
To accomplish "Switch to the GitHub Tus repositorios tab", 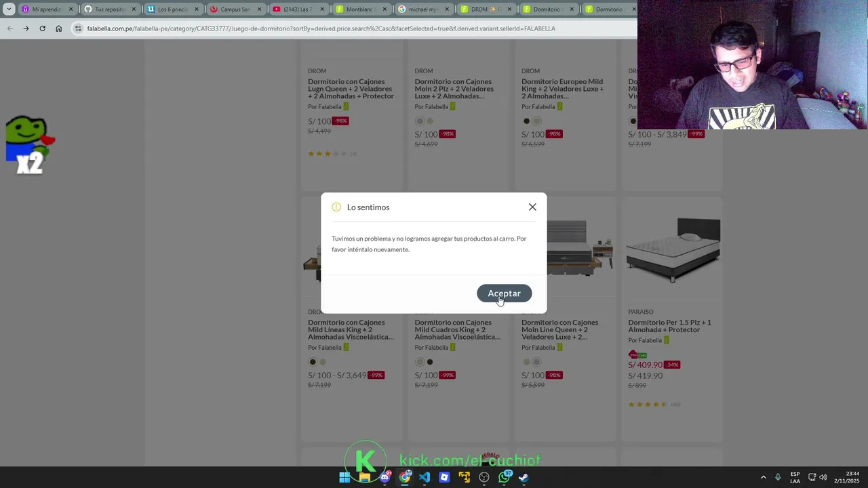I will pos(108,9).
